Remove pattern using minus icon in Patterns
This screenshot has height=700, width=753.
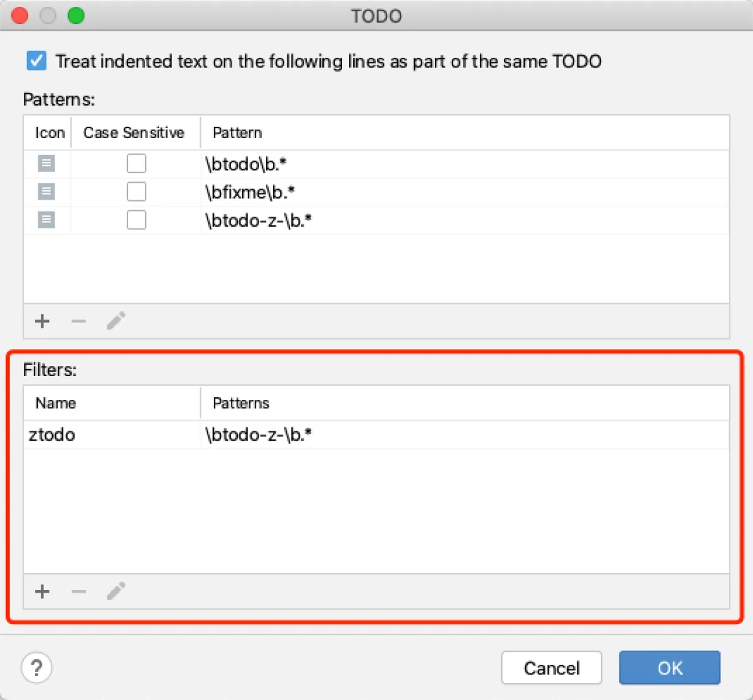[78, 321]
